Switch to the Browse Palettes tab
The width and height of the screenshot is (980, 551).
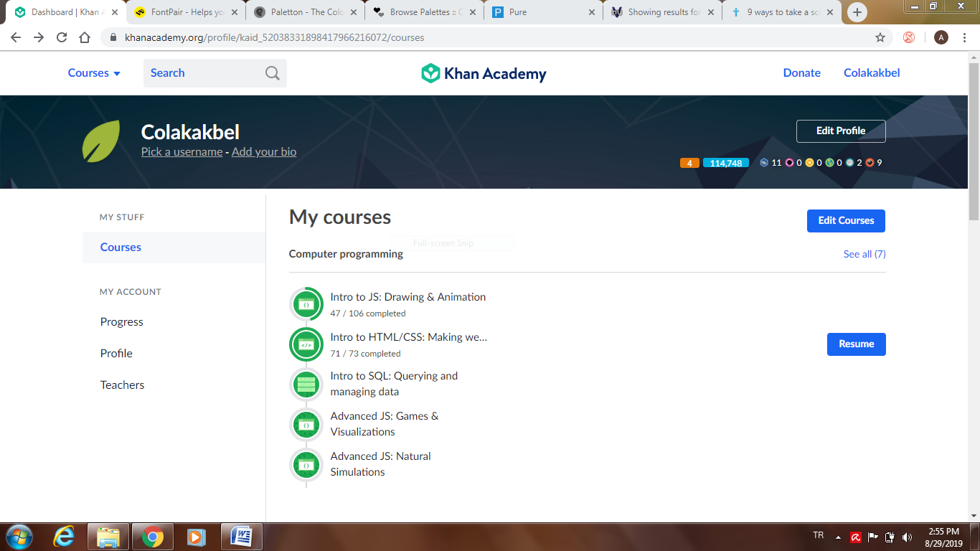tap(424, 12)
